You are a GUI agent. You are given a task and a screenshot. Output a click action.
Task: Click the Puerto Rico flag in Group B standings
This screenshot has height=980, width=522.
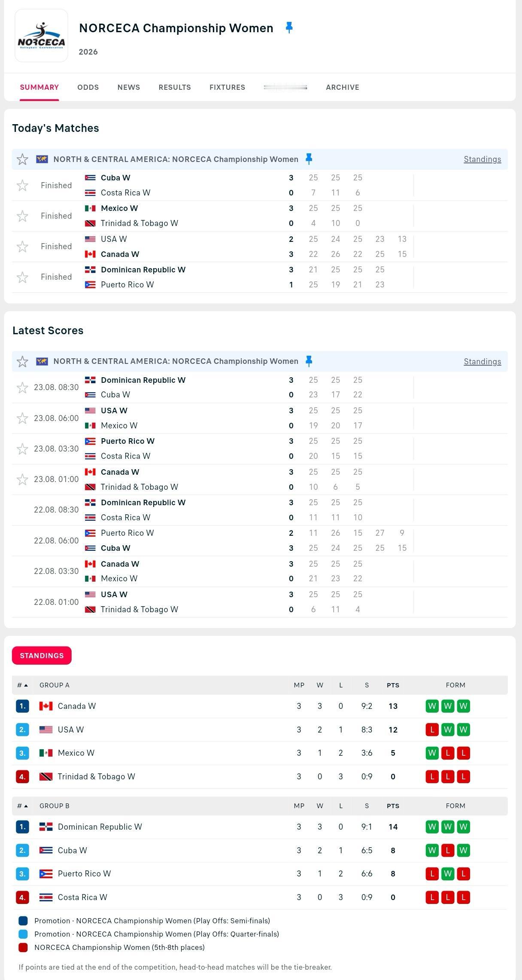pyautogui.click(x=46, y=873)
